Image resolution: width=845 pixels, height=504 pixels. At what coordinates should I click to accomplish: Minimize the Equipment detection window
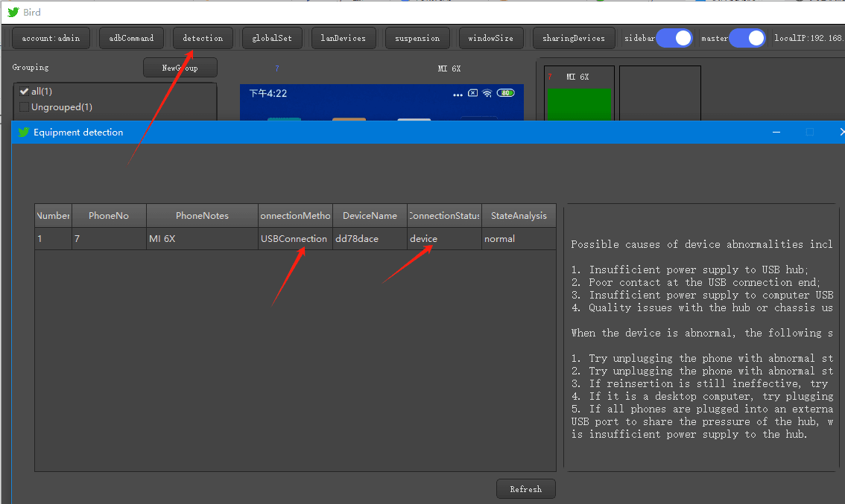pos(776,132)
